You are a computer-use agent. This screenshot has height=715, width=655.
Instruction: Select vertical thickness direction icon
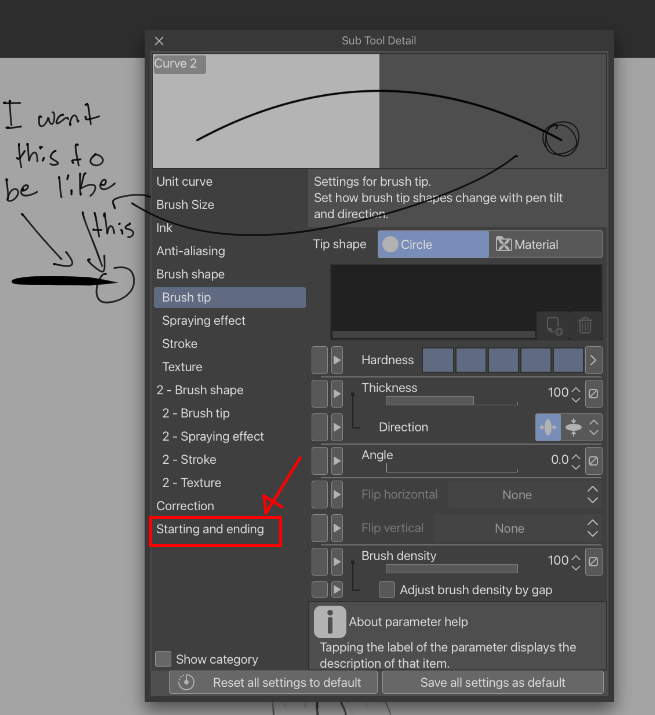(574, 427)
